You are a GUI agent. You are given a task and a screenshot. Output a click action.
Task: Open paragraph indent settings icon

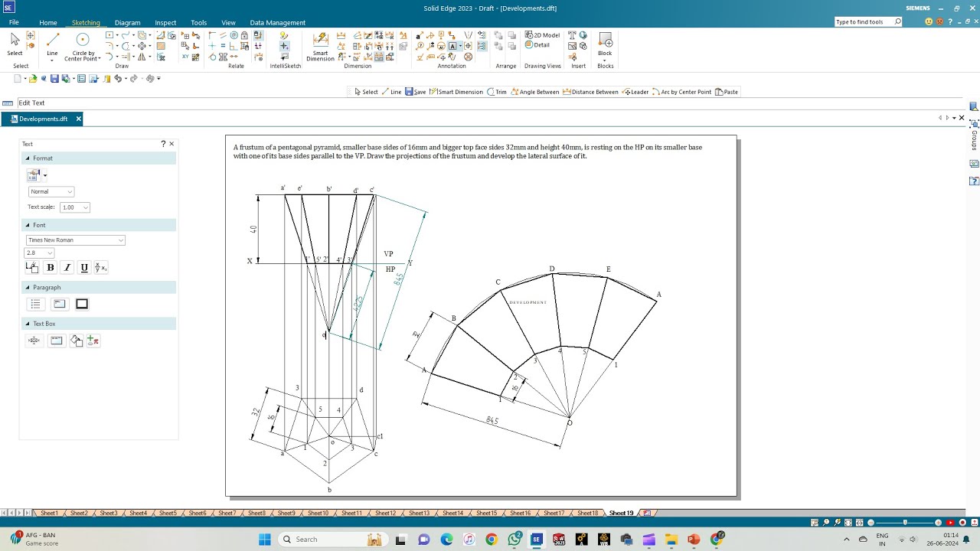pyautogui.click(x=59, y=304)
